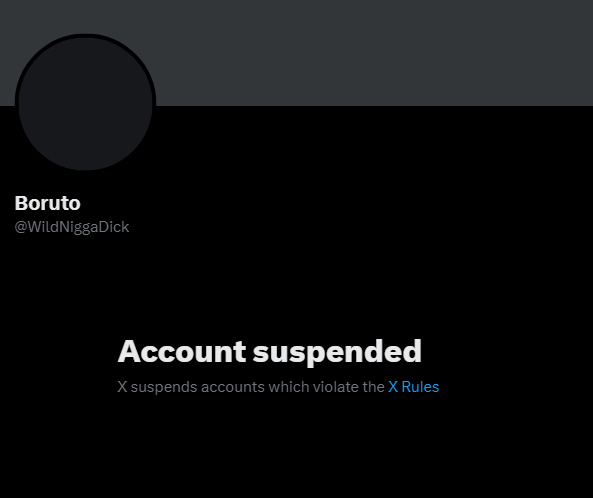Select the gray @ handle under Boruto
The height and width of the screenshot is (498, 593).
(x=72, y=227)
